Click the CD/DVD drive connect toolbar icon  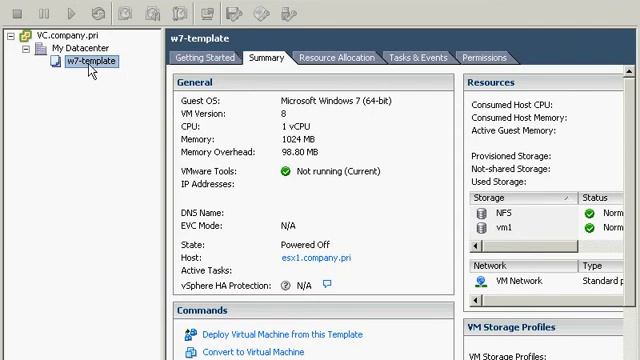pyautogui.click(x=261, y=14)
